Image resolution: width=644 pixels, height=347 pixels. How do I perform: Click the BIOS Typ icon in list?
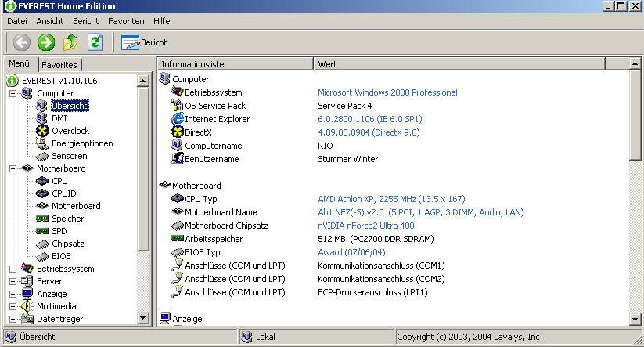[178, 252]
